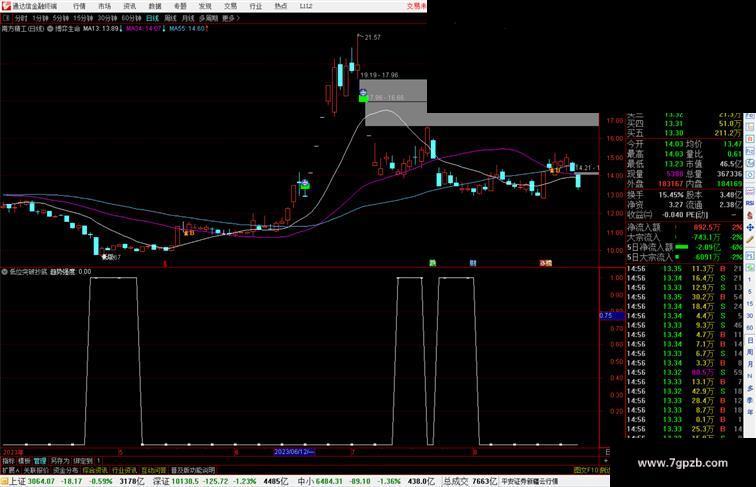Screen dimensions: 756x487
Task: Open the 关联报价 tab
Action: pos(36,470)
